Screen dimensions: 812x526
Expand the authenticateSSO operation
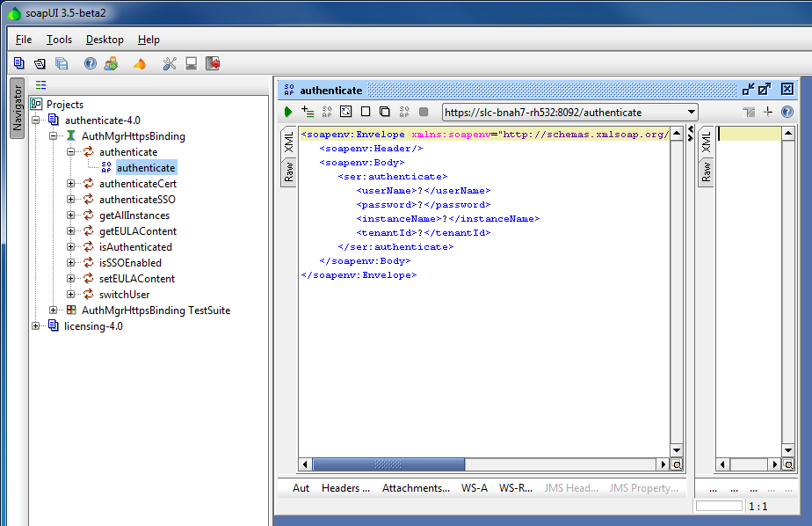pyautogui.click(x=71, y=200)
